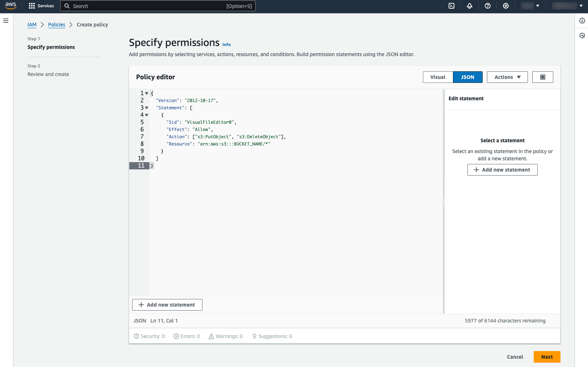The image size is (588, 367).
Task: Open the navigation hamburger menu
Action: (6, 21)
